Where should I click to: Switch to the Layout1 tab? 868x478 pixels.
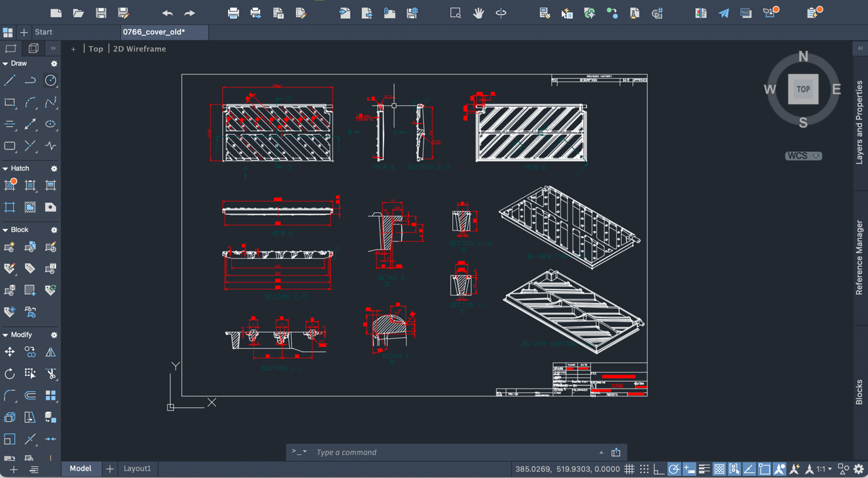[x=137, y=469]
